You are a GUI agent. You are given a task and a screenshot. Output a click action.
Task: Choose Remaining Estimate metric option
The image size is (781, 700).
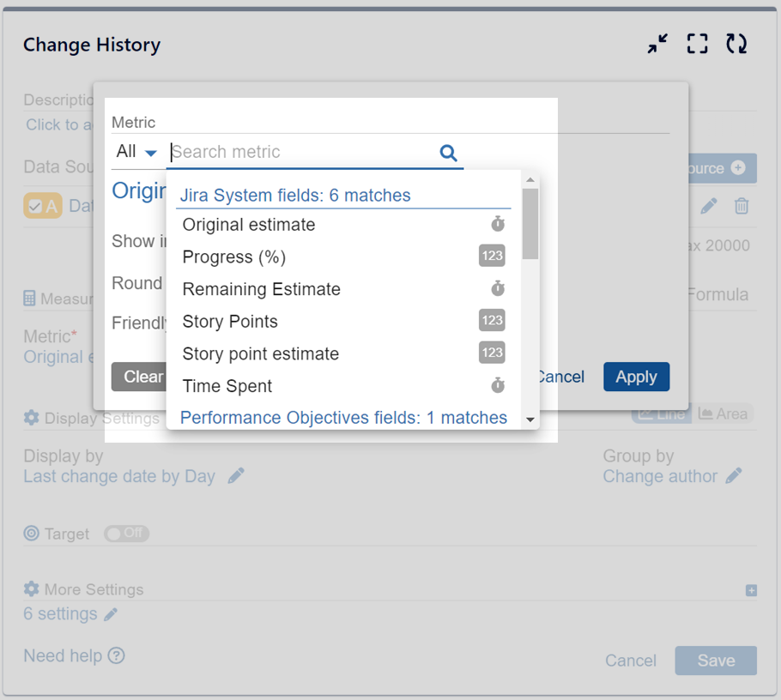[x=261, y=290]
